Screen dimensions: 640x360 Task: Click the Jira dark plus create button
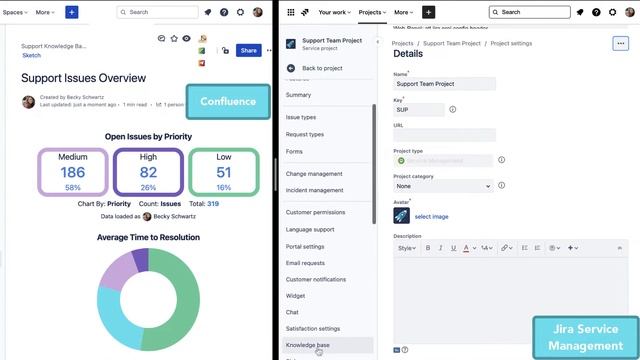428,12
